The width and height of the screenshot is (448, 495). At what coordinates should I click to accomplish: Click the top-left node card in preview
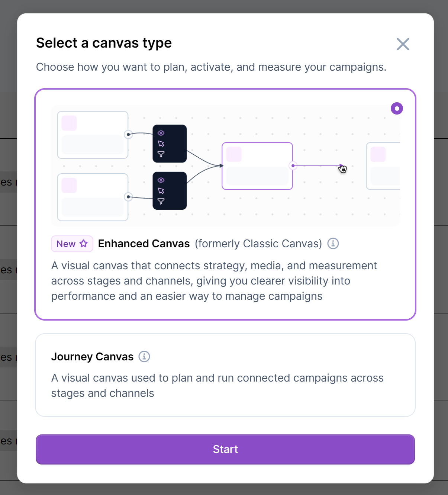pyautogui.click(x=93, y=135)
